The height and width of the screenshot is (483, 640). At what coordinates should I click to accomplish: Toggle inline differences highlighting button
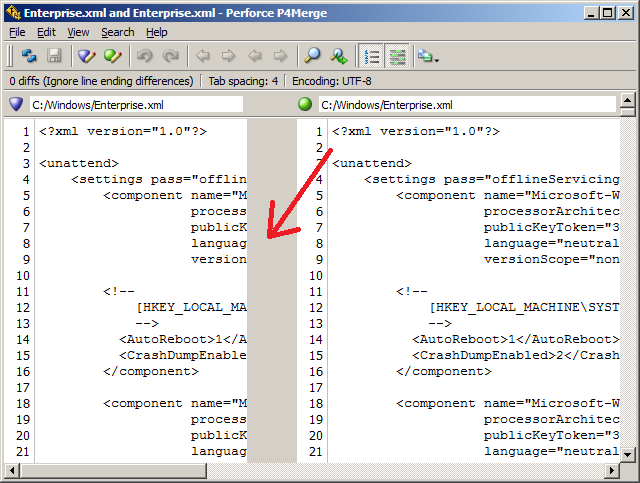[397, 56]
